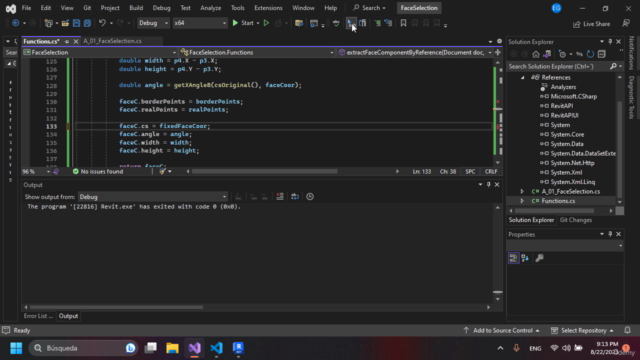
Task: Click the Home icon in Solution Explorer
Action: (x=536, y=54)
